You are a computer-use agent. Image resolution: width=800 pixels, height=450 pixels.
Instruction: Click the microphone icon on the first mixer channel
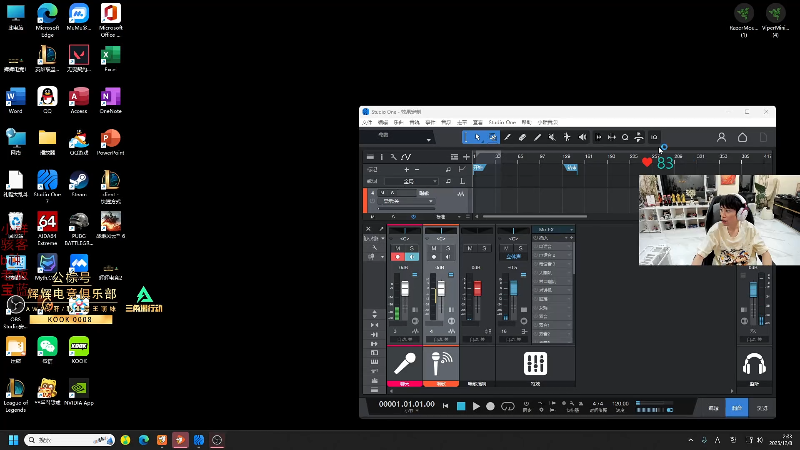pyautogui.click(x=405, y=364)
